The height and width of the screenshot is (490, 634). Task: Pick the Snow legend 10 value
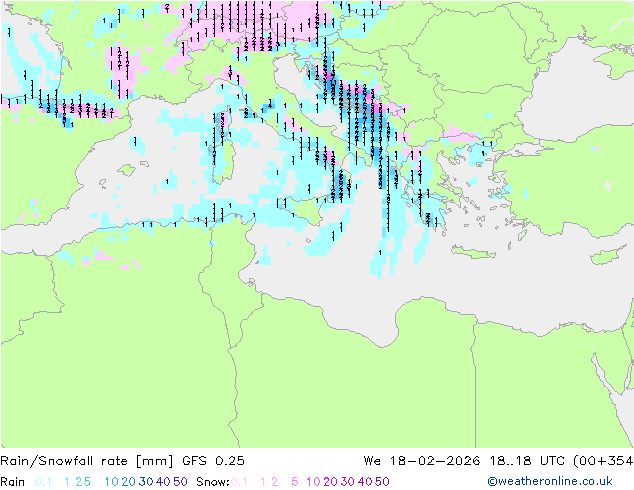tap(313, 482)
